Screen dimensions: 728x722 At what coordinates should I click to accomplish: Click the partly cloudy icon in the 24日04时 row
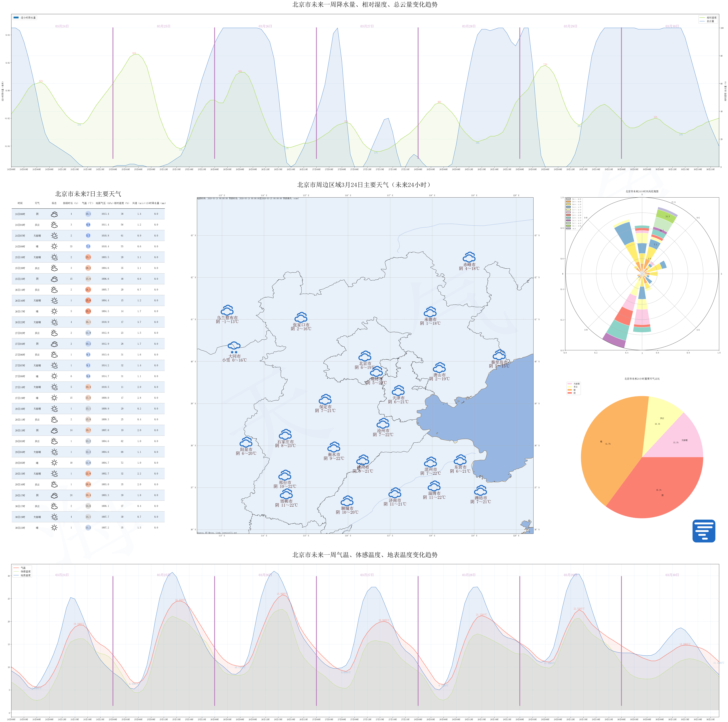point(54,225)
